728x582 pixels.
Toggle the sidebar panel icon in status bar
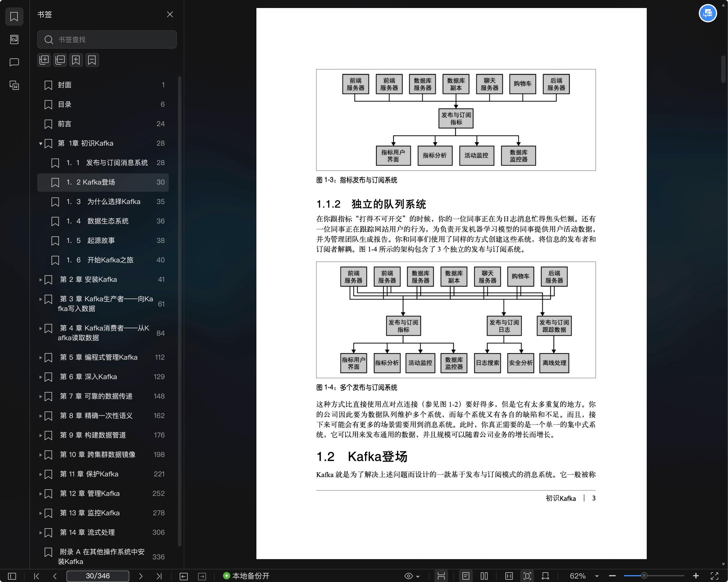(12, 576)
